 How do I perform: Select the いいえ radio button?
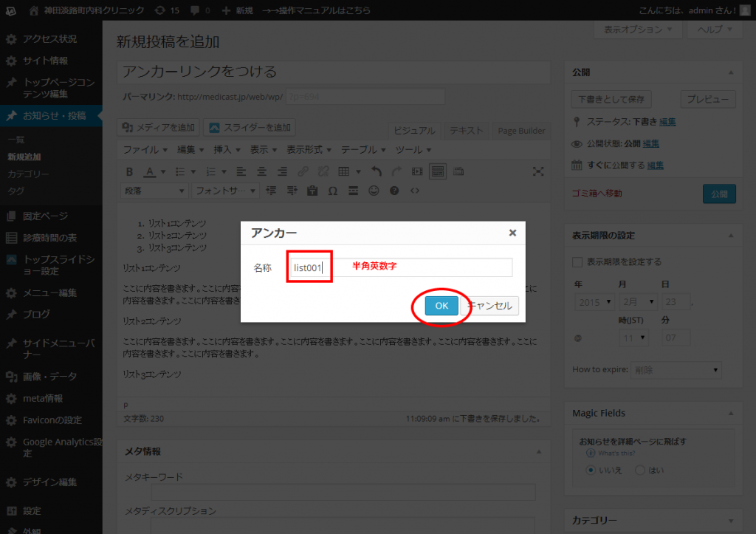[x=591, y=470]
